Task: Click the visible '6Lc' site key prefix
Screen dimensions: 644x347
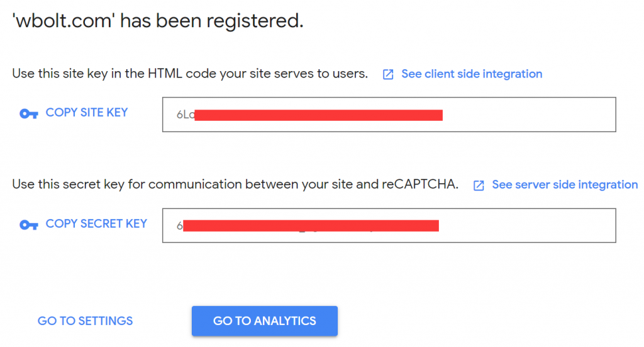Action: tap(185, 115)
